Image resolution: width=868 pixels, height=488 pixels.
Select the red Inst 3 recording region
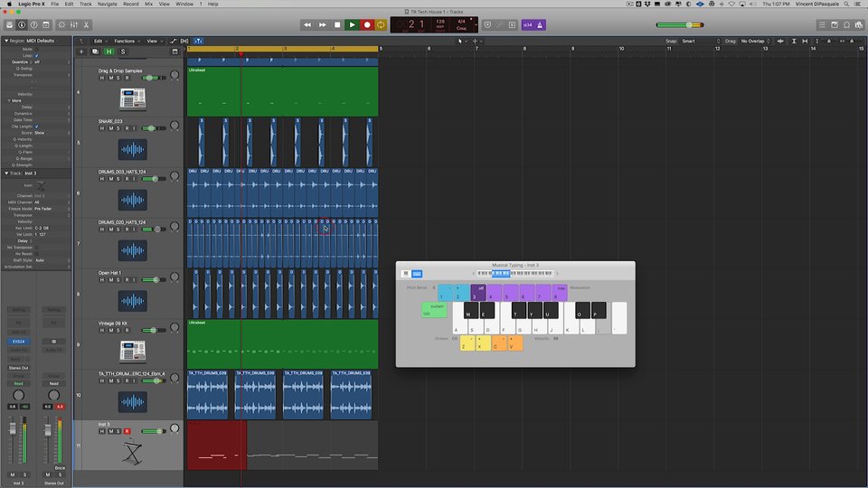tap(217, 445)
